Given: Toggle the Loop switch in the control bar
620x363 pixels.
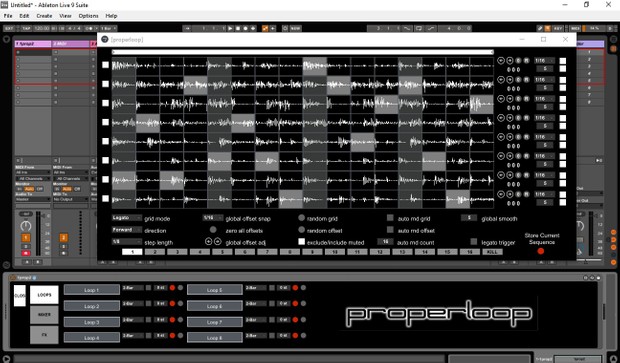Looking at the screenshot, I should pos(419,28).
